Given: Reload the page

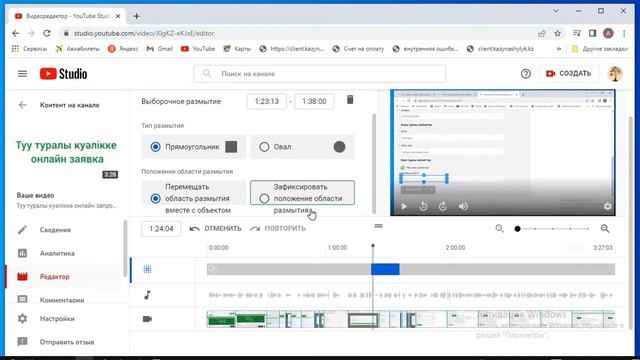Looking at the screenshot, I should tap(47, 33).
